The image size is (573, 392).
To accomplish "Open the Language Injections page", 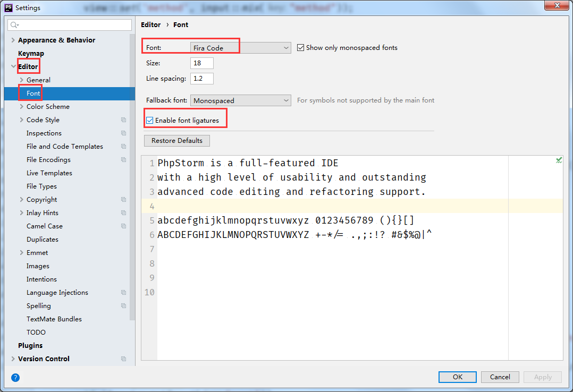I will 57,293.
